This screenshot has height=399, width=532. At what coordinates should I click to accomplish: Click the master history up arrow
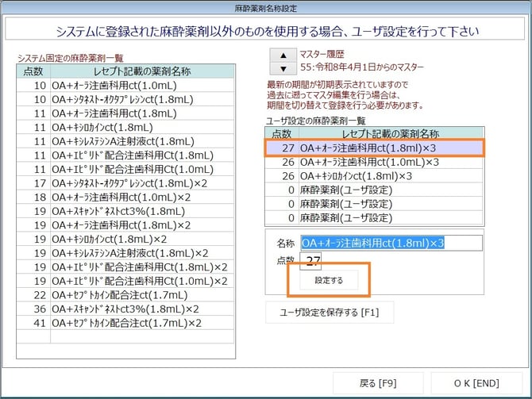pyautogui.click(x=282, y=55)
